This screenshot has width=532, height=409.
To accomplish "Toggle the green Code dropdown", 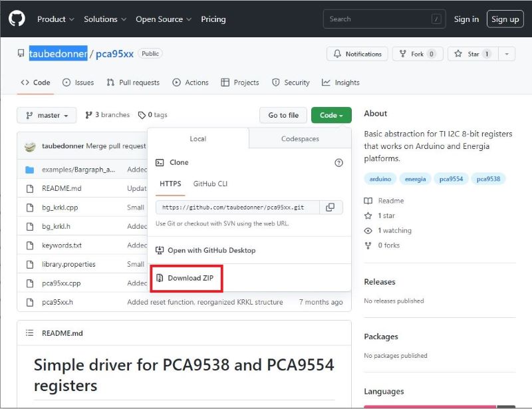I will (x=331, y=116).
